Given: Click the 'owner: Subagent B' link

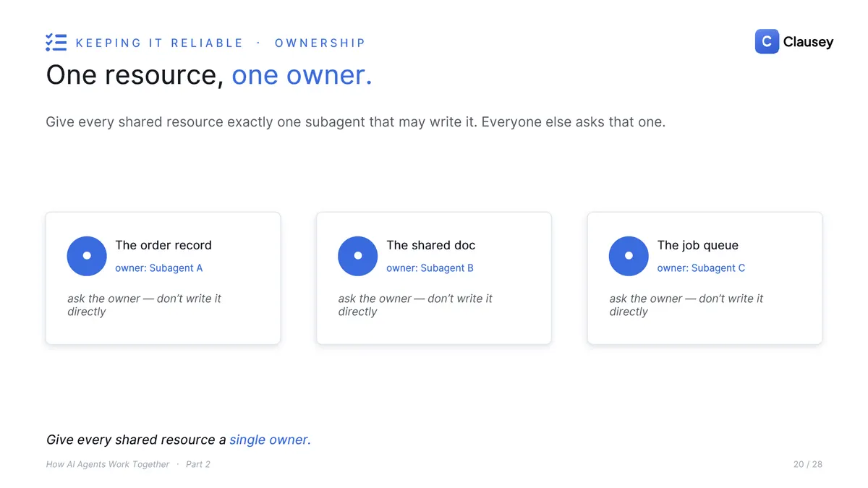Looking at the screenshot, I should (x=430, y=268).
